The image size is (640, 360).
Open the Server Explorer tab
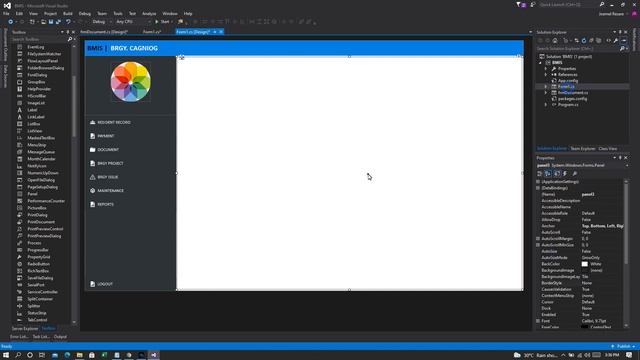24,329
